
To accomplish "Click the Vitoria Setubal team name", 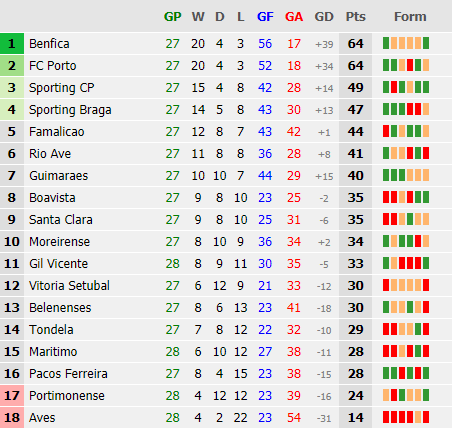I will pos(69,286).
